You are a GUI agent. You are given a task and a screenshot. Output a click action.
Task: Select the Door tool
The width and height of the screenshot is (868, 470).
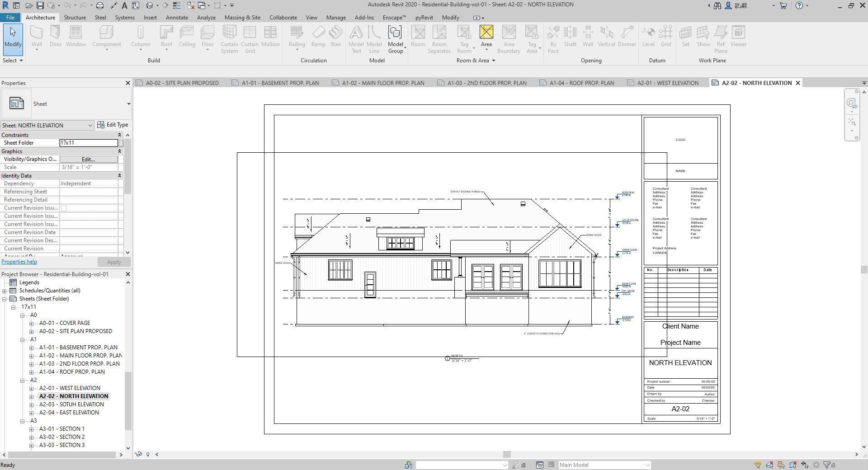[55, 36]
